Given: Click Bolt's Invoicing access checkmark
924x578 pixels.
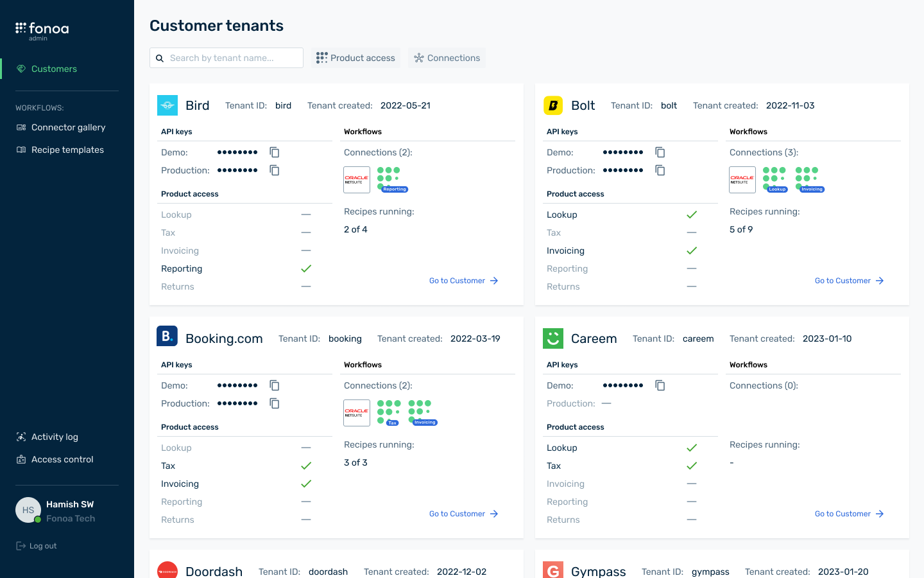Looking at the screenshot, I should 692,250.
